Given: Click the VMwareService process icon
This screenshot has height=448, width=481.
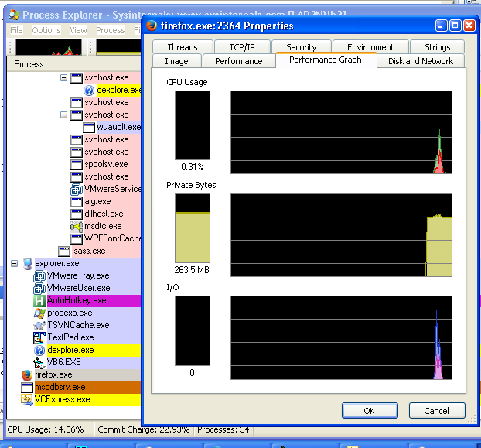Looking at the screenshot, I should [77, 190].
